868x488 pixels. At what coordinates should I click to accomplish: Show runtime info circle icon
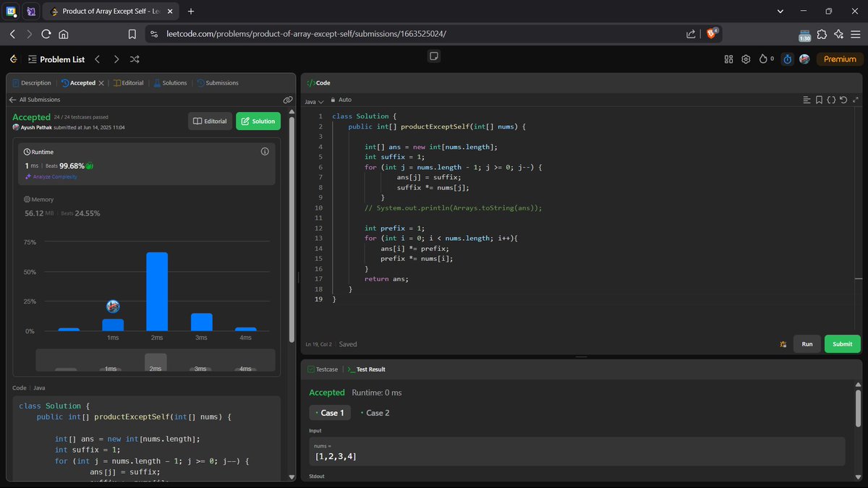(x=265, y=152)
